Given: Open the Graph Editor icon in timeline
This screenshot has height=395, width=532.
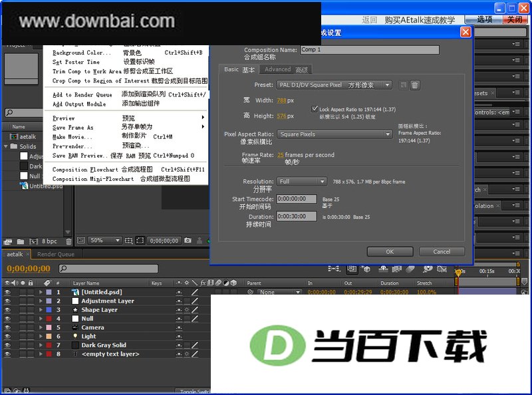Looking at the screenshot, I should pos(442,269).
